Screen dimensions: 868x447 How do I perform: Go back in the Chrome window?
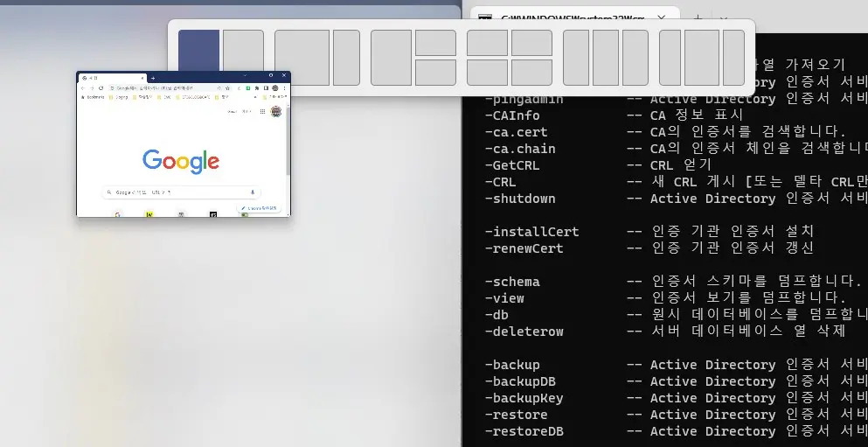coord(82,88)
